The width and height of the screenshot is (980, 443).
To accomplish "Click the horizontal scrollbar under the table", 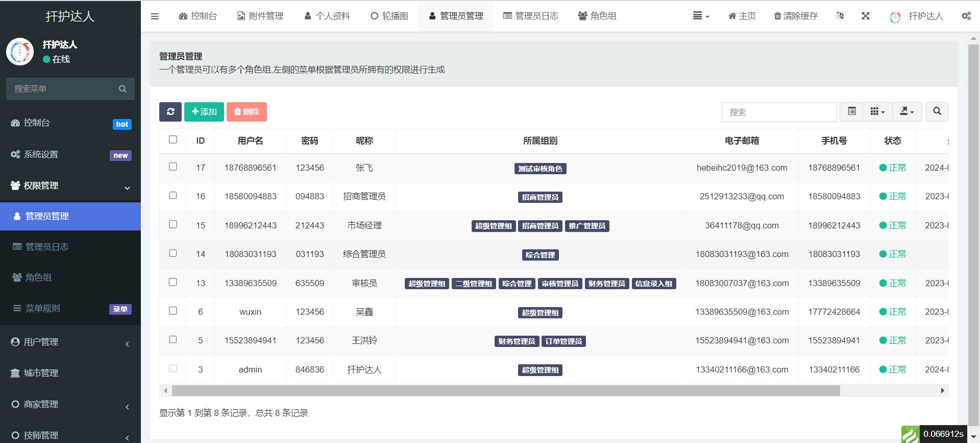I will 505,391.
